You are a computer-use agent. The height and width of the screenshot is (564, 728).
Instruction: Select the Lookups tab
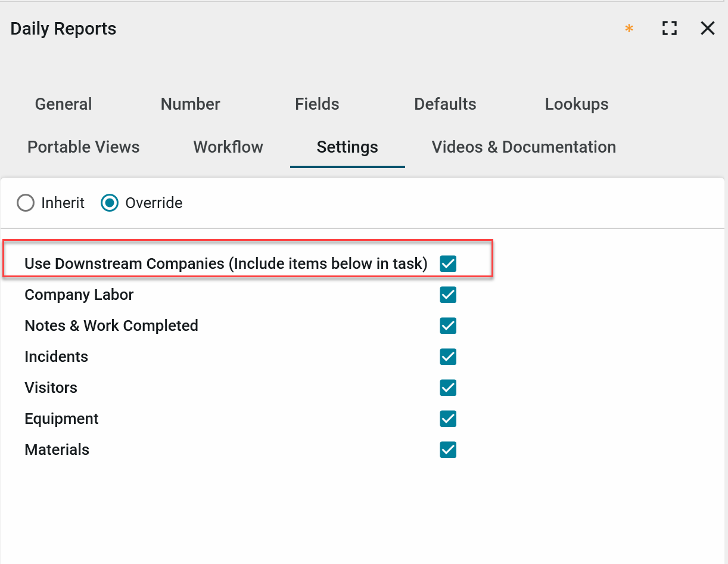point(576,104)
